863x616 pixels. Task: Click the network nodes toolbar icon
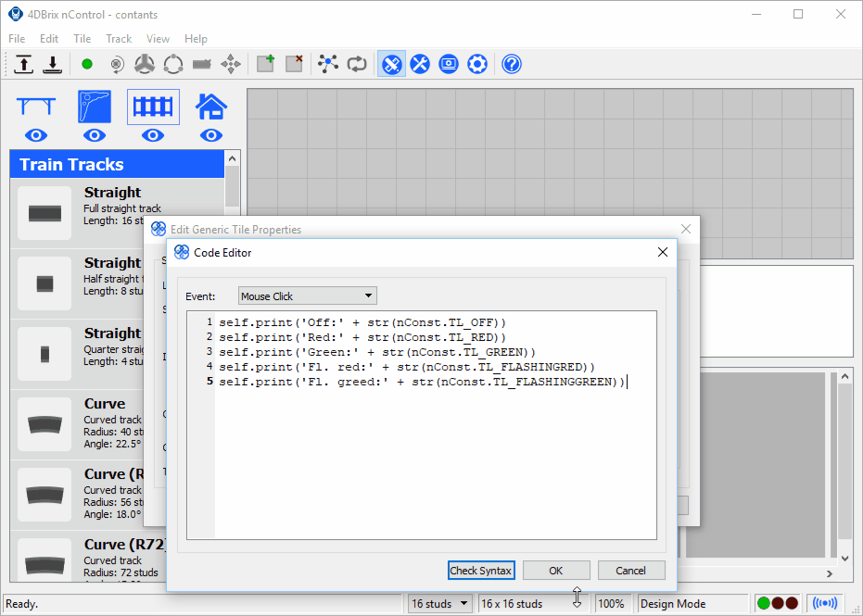point(328,64)
